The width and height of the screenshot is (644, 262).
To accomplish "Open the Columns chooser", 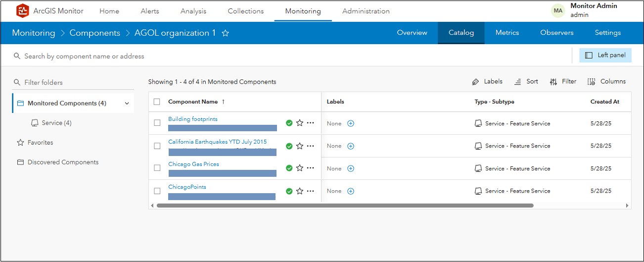I will (x=606, y=82).
